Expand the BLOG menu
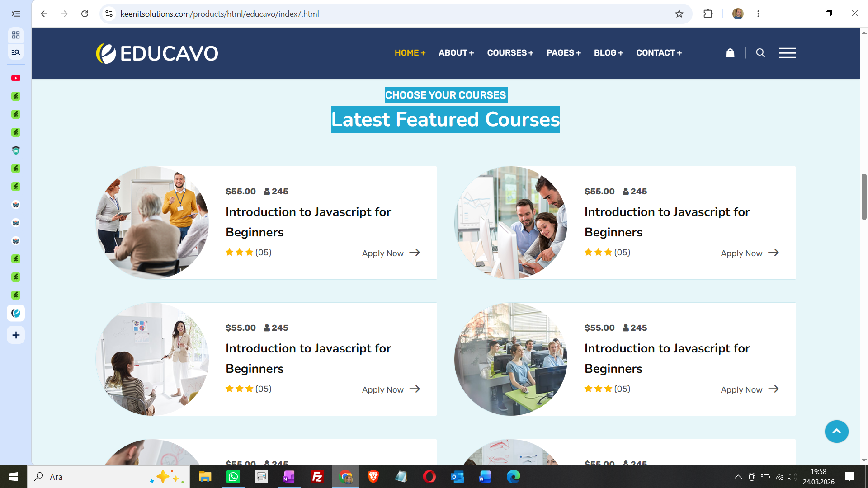Viewport: 868px width, 488px height. pyautogui.click(x=609, y=53)
